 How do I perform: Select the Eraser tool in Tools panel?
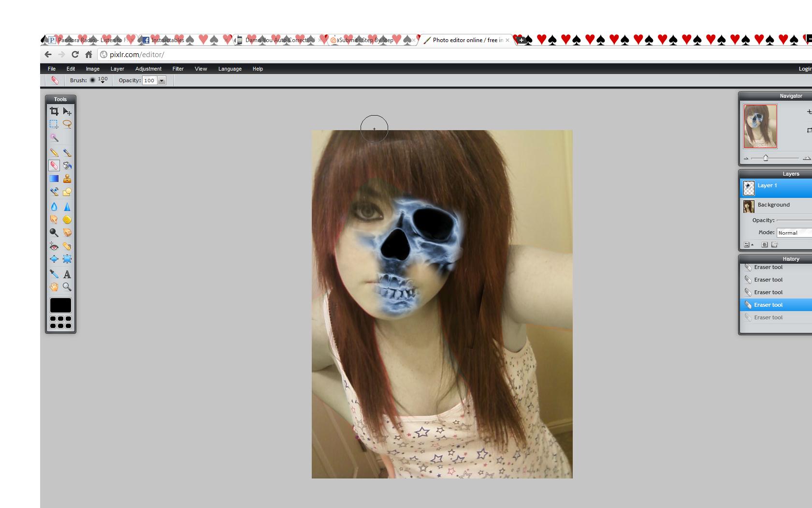54,165
